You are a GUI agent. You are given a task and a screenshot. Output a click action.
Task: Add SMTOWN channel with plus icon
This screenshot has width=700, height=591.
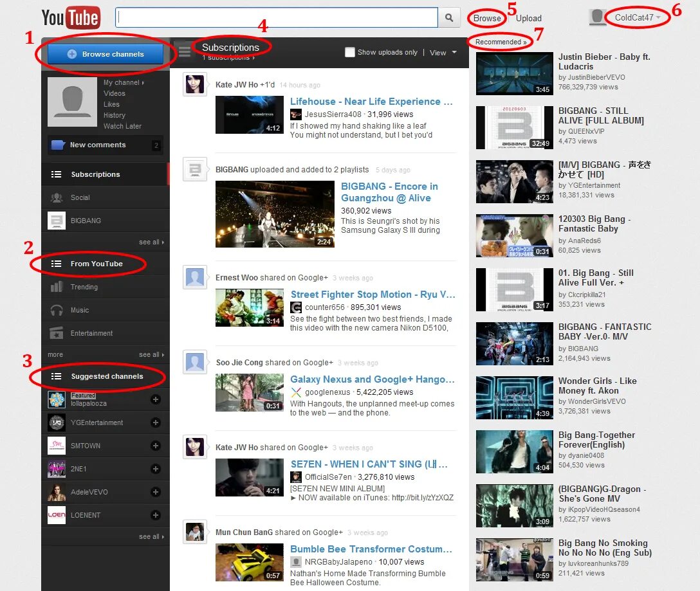point(155,446)
